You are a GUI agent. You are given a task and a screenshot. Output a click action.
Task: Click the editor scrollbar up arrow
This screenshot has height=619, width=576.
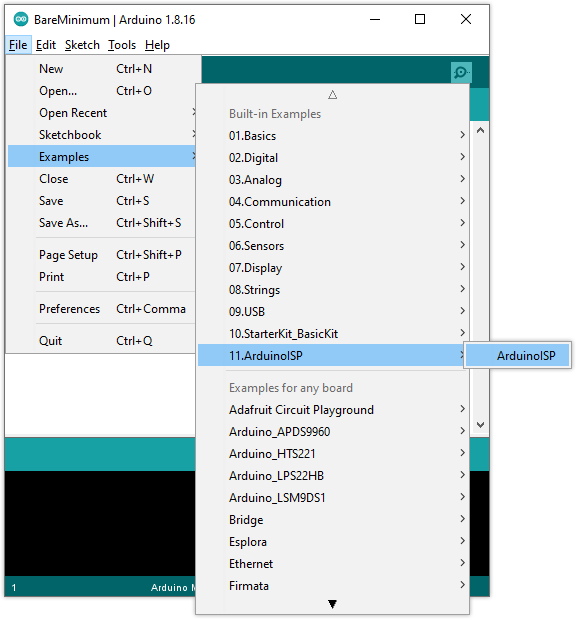480,130
